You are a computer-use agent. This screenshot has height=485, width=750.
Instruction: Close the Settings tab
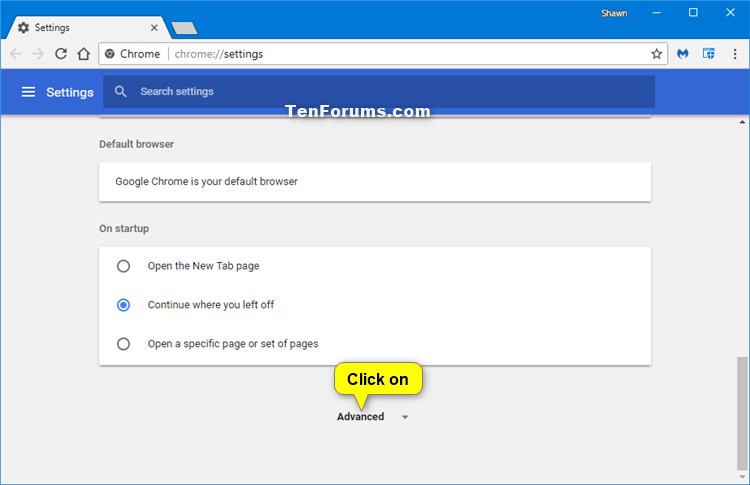pyautogui.click(x=154, y=28)
